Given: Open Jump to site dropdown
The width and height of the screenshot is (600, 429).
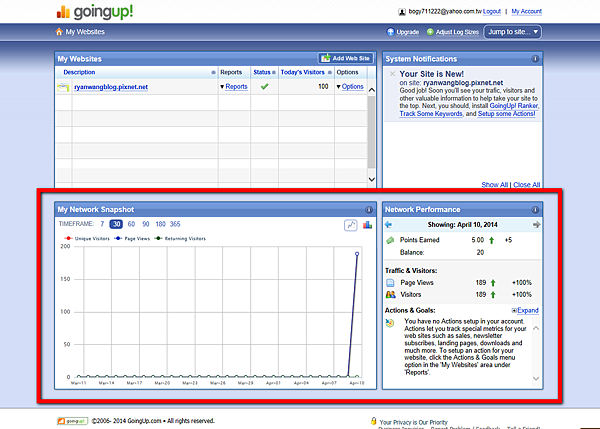Looking at the screenshot, I should tap(513, 32).
